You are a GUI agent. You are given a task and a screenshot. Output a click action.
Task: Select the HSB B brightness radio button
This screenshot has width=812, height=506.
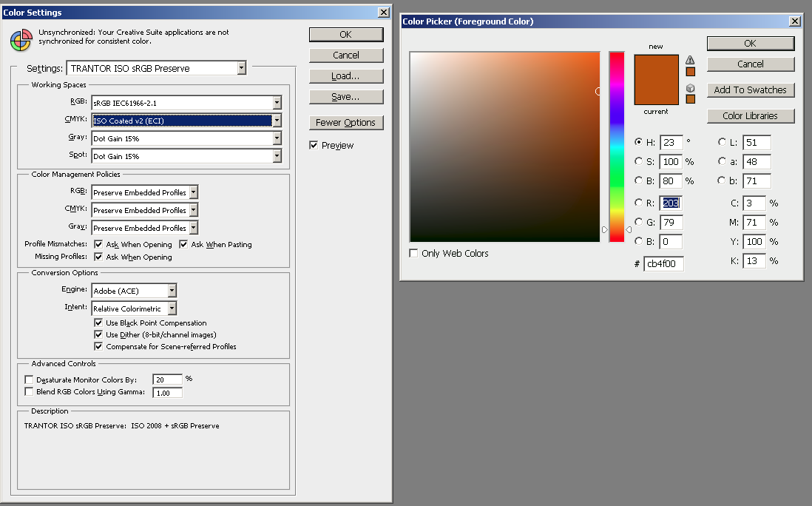coord(638,181)
